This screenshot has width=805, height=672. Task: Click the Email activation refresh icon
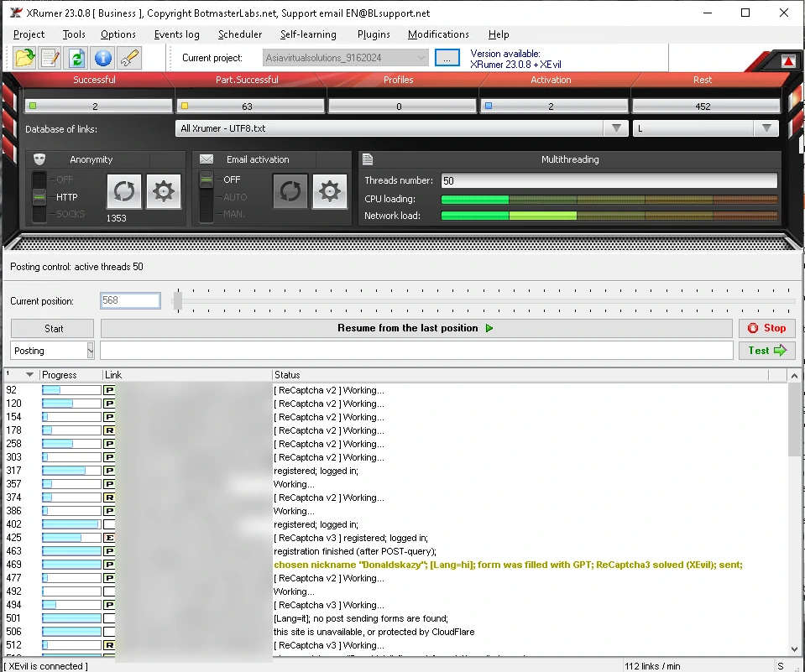[290, 191]
